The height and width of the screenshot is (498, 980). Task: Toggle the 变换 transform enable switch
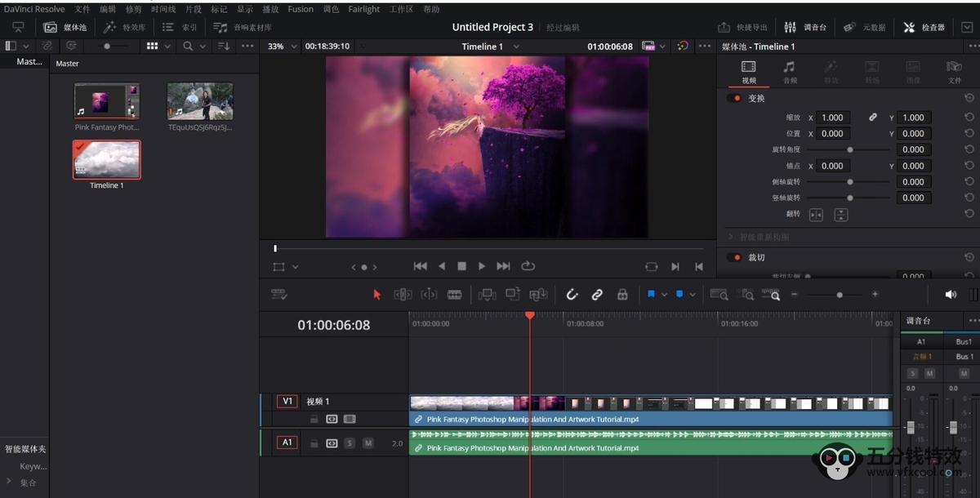(x=735, y=98)
